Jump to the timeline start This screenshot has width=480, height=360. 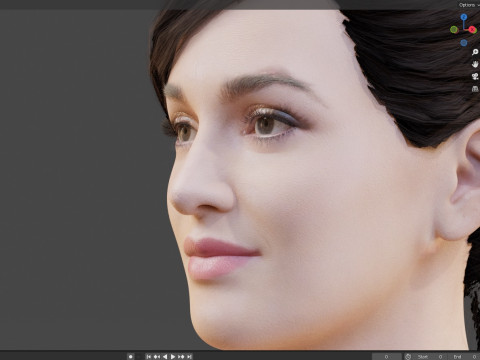tap(149, 357)
